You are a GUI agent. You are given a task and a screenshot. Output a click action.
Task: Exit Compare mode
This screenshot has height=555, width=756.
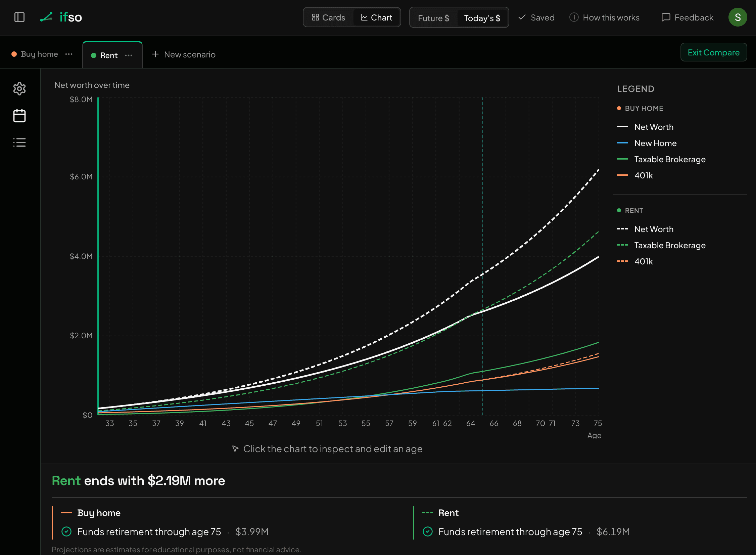[713, 52]
